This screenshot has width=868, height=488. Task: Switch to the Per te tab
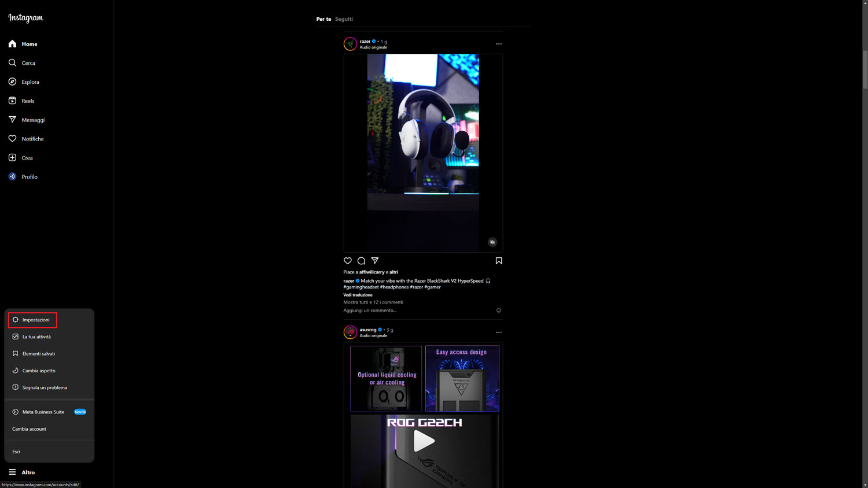[323, 19]
